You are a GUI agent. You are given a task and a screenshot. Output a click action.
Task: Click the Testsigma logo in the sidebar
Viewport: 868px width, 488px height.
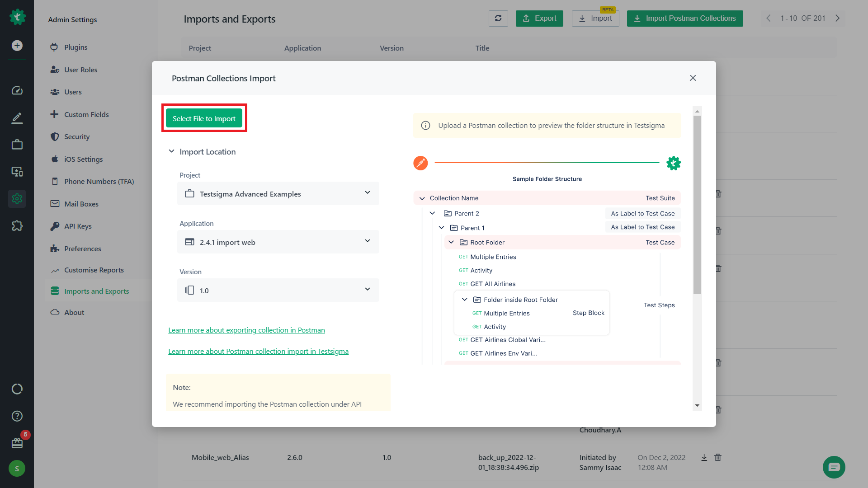click(x=17, y=17)
